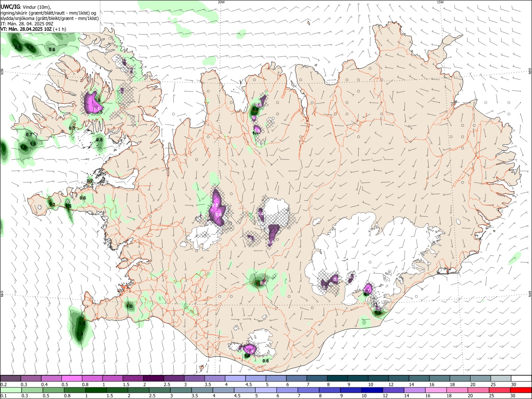Click the bright pink swatch between 0.5 and 0.8
The height and width of the screenshot is (399, 532).
point(72,379)
